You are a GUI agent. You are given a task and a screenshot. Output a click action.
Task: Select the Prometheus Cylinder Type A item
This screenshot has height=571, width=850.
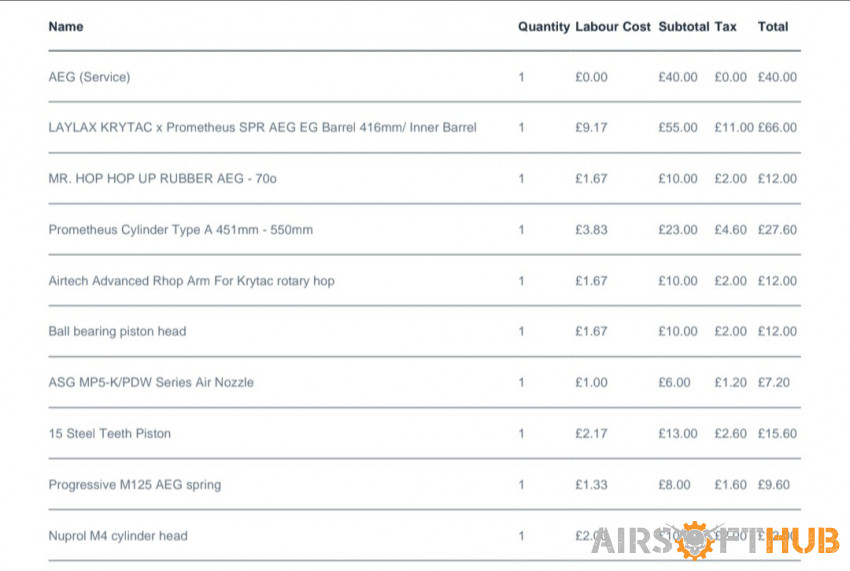[x=181, y=230]
